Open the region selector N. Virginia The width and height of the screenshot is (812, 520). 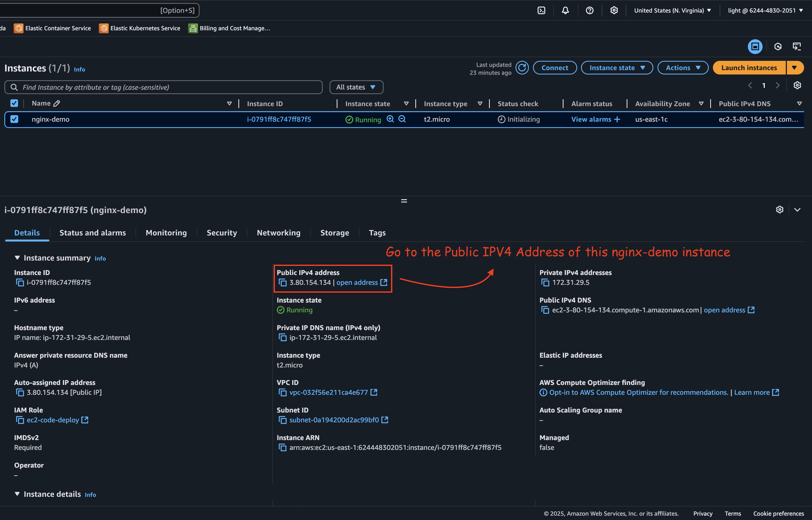point(672,10)
